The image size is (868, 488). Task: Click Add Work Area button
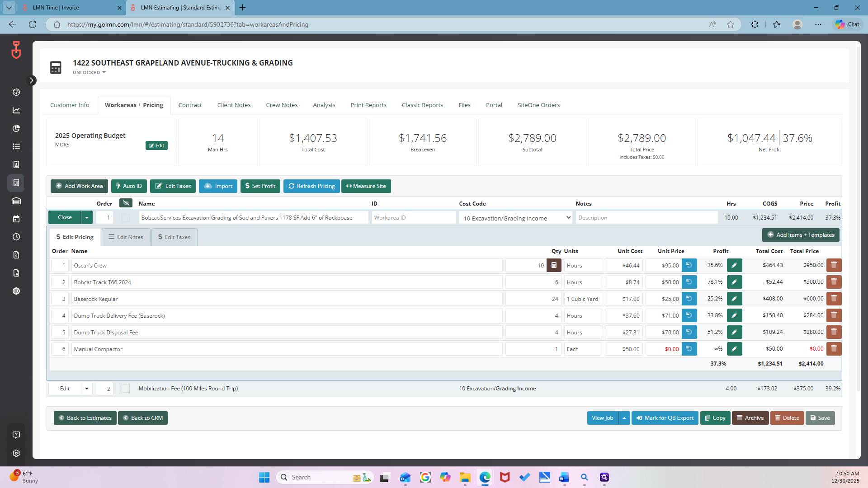coord(79,186)
